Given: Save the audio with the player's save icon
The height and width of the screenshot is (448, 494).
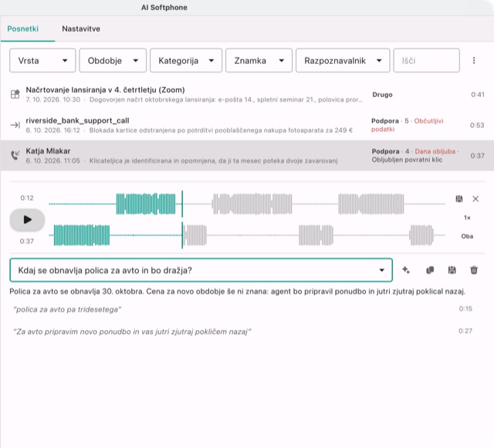Looking at the screenshot, I should (459, 199).
